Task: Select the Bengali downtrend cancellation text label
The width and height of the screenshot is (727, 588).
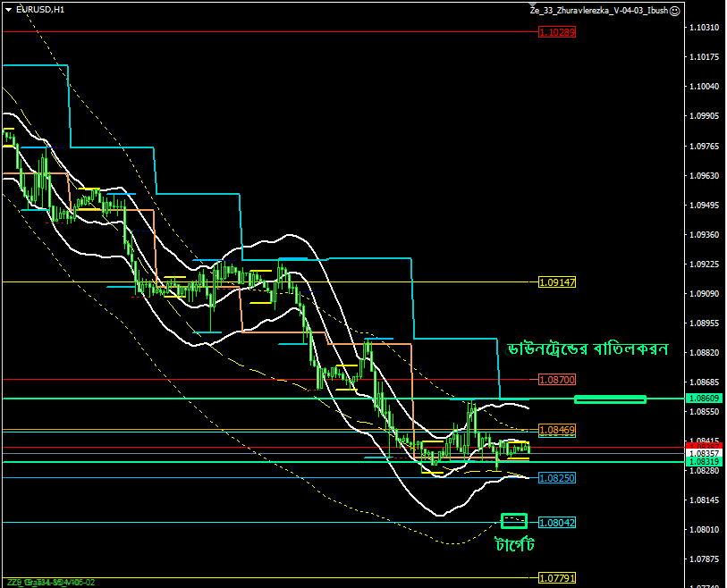Action: [x=587, y=349]
